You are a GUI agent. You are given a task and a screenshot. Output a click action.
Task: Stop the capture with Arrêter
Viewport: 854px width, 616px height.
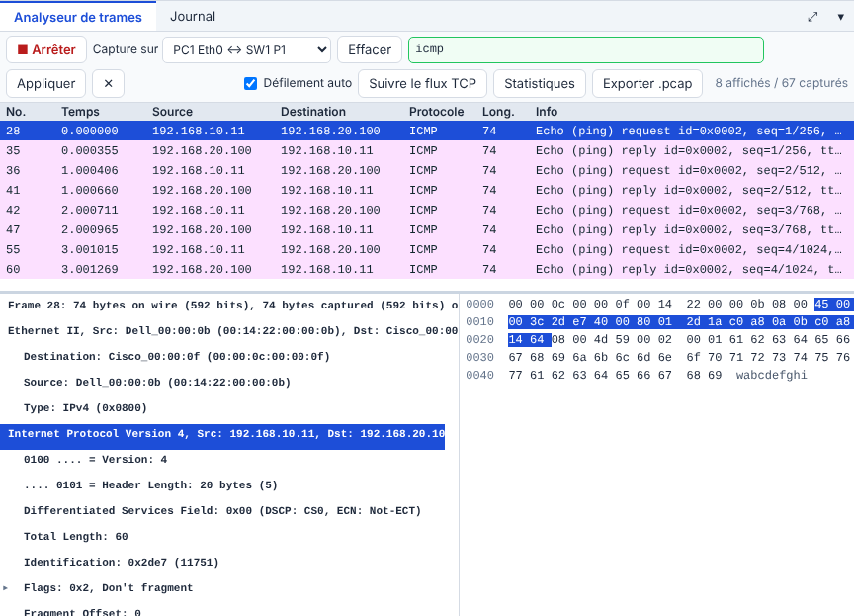[46, 50]
